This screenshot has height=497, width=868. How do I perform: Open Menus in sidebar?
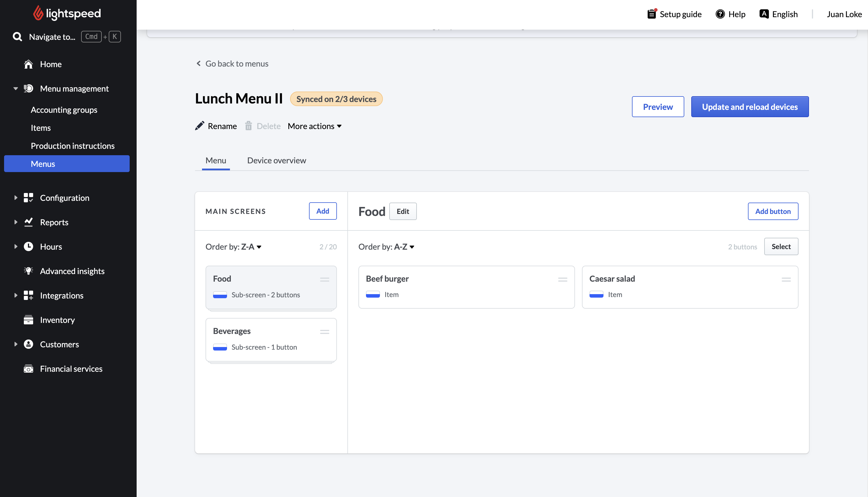click(67, 164)
